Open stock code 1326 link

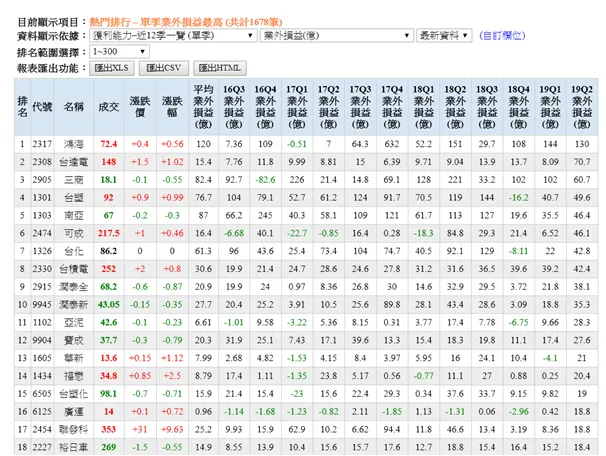click(x=42, y=251)
